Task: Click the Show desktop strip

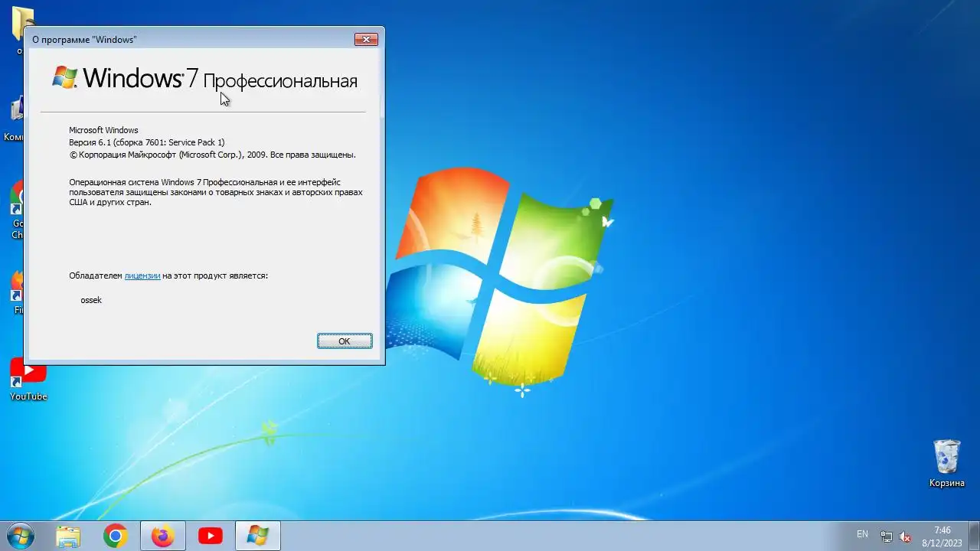Action: pos(974,536)
